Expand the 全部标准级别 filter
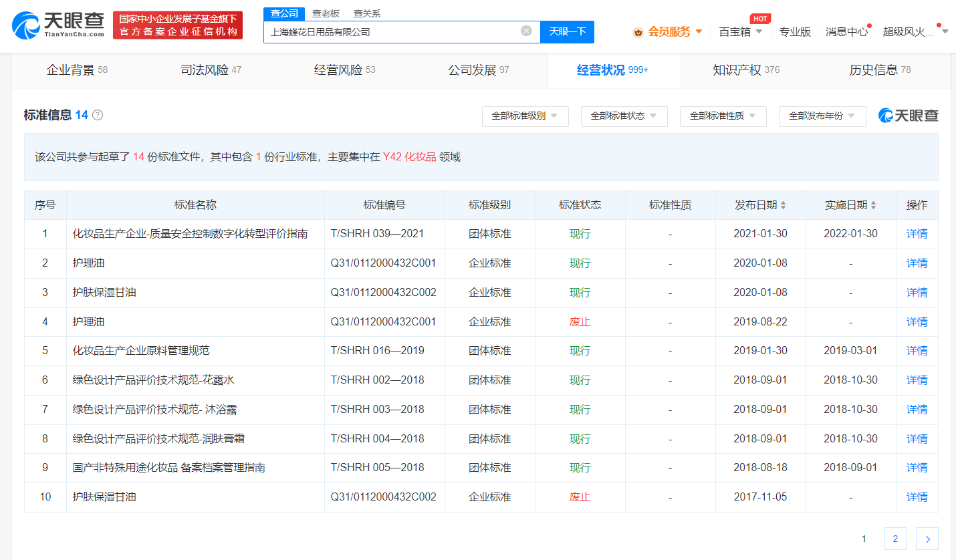Image resolution: width=956 pixels, height=560 pixels. coord(525,116)
